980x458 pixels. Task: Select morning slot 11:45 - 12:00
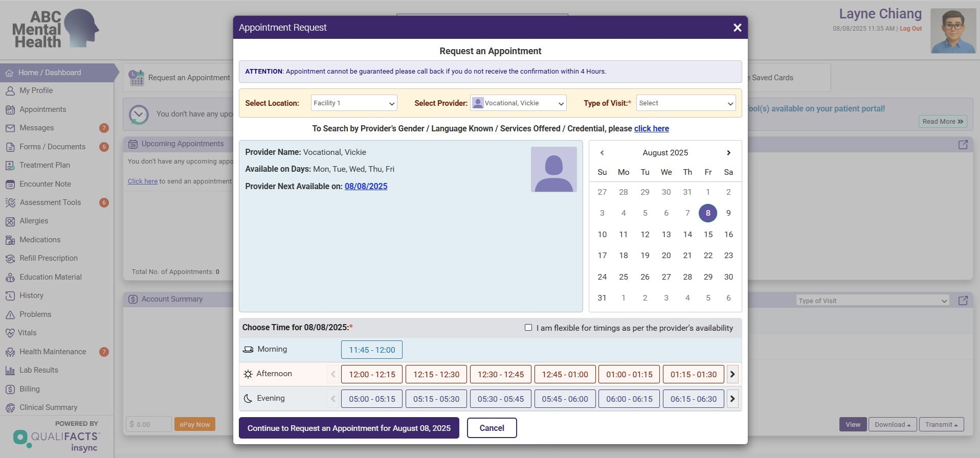click(x=372, y=350)
